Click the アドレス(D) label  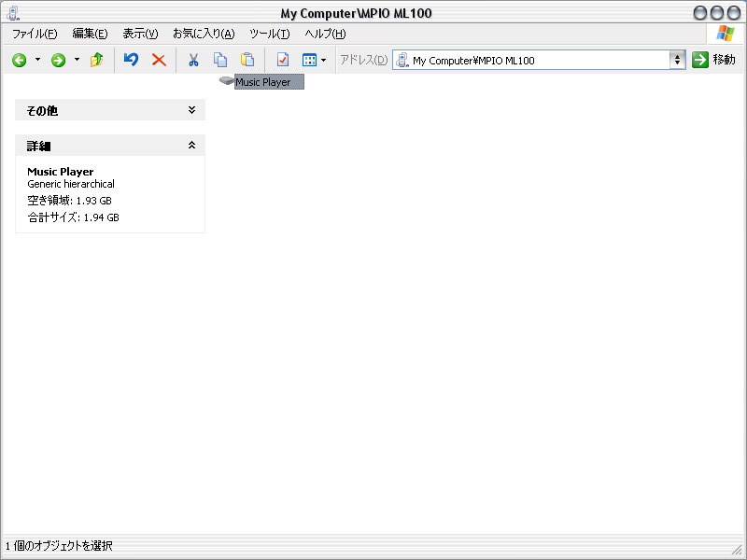point(363,60)
